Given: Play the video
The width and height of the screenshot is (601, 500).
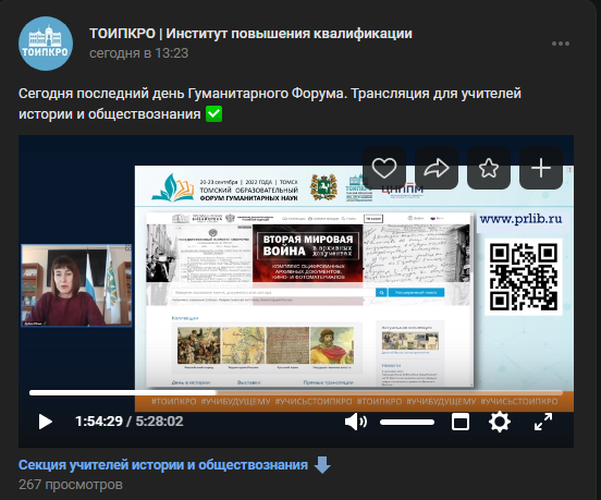Looking at the screenshot, I should point(46,422).
